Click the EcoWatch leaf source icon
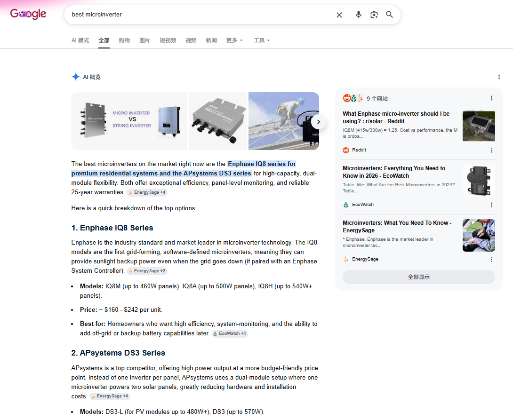 (x=346, y=205)
